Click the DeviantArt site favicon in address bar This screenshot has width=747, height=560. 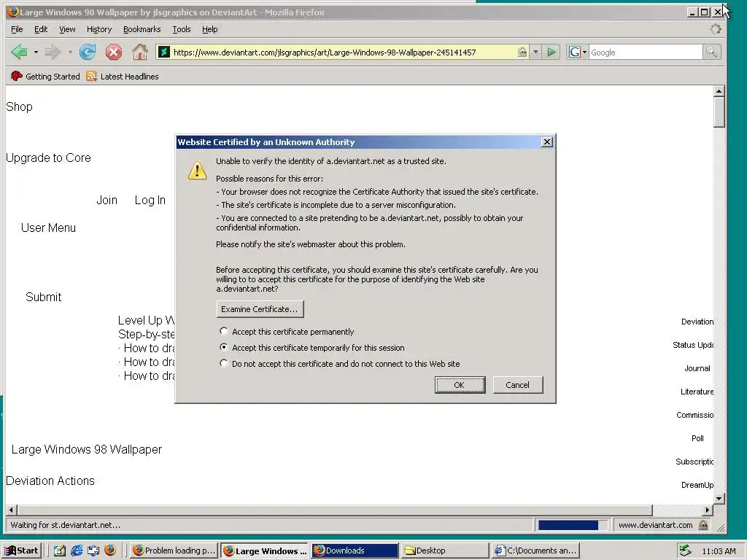[164, 52]
